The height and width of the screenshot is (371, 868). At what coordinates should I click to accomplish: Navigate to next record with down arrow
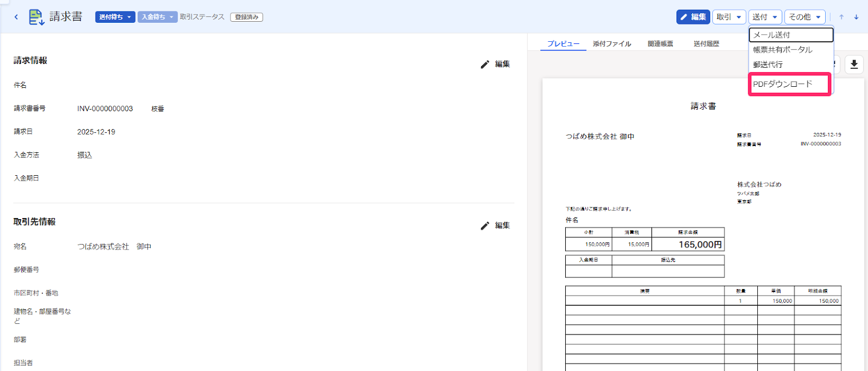[857, 17]
